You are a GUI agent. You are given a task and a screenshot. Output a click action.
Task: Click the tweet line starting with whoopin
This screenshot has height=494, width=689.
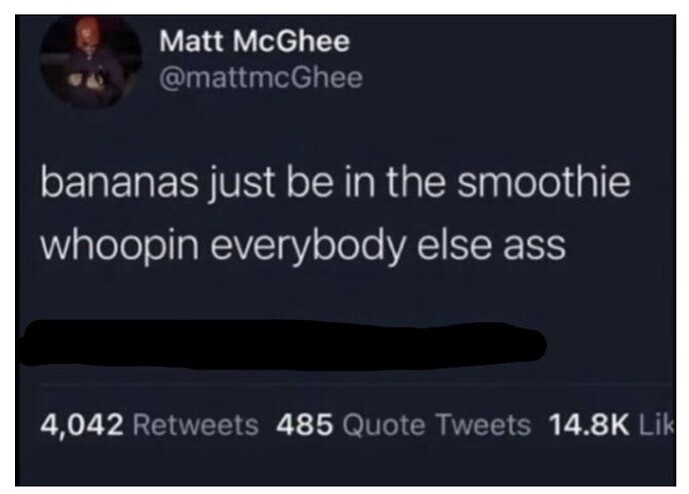point(303,245)
